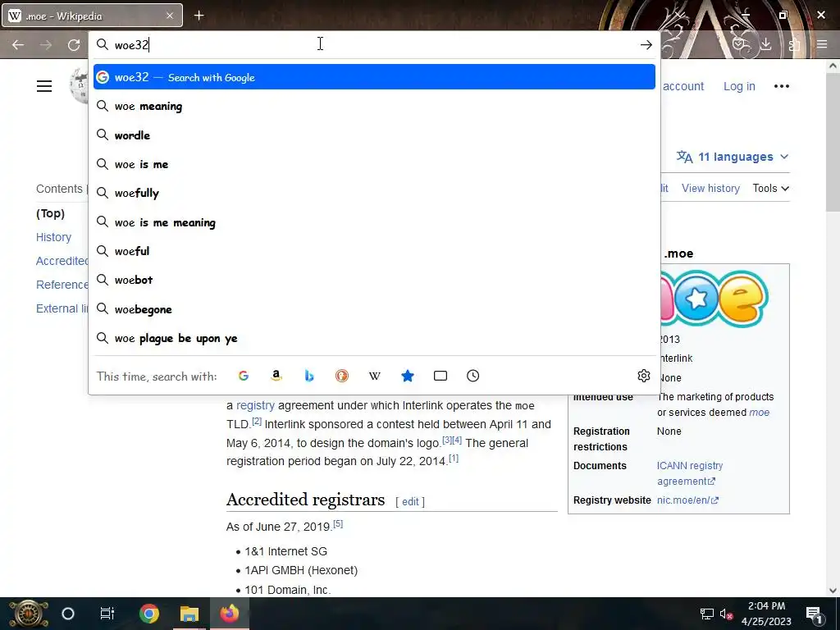Click into the address bar text field

click(x=372, y=45)
